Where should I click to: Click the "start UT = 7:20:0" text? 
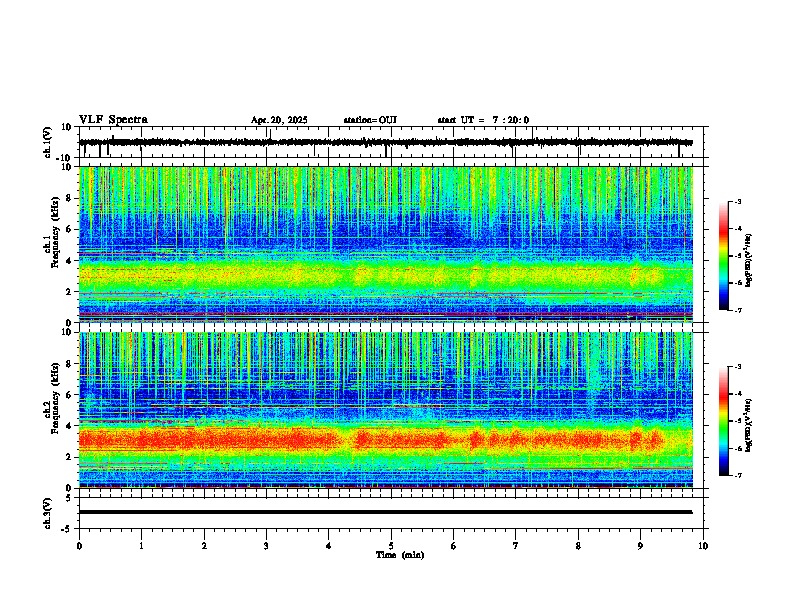pos(483,120)
